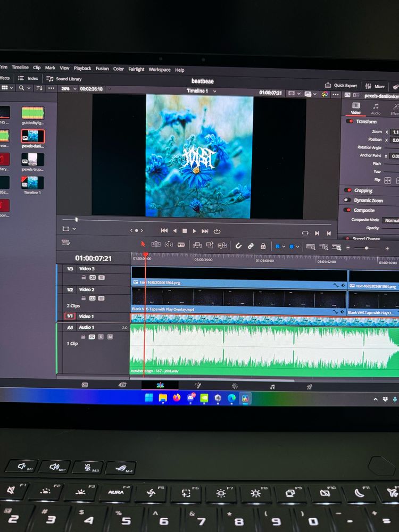Image resolution: width=399 pixels, height=532 pixels.
Task: Open the Sound Library panel
Action: 64,79
